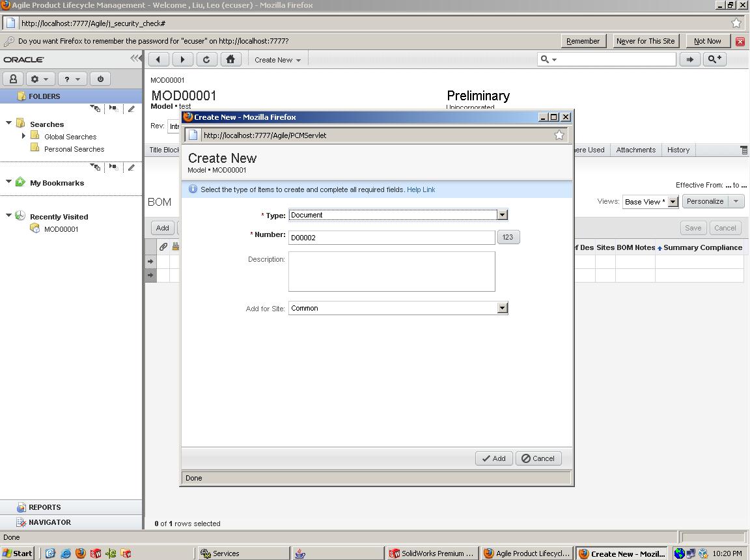Click the collapse-all icon above My Bookmarks
Screen dimensions: 750x560
113,167
